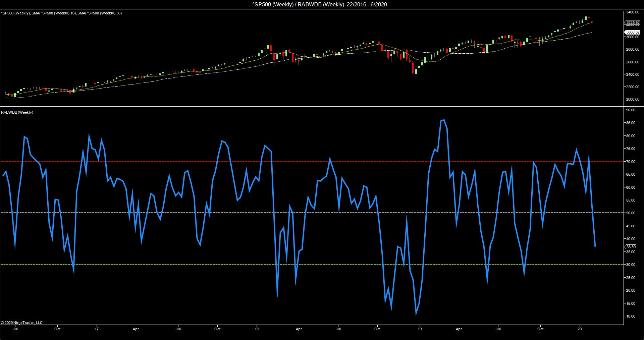This screenshot has height=340, width=644.
Task: Click the divider between the two chart panels
Action: 312,107
